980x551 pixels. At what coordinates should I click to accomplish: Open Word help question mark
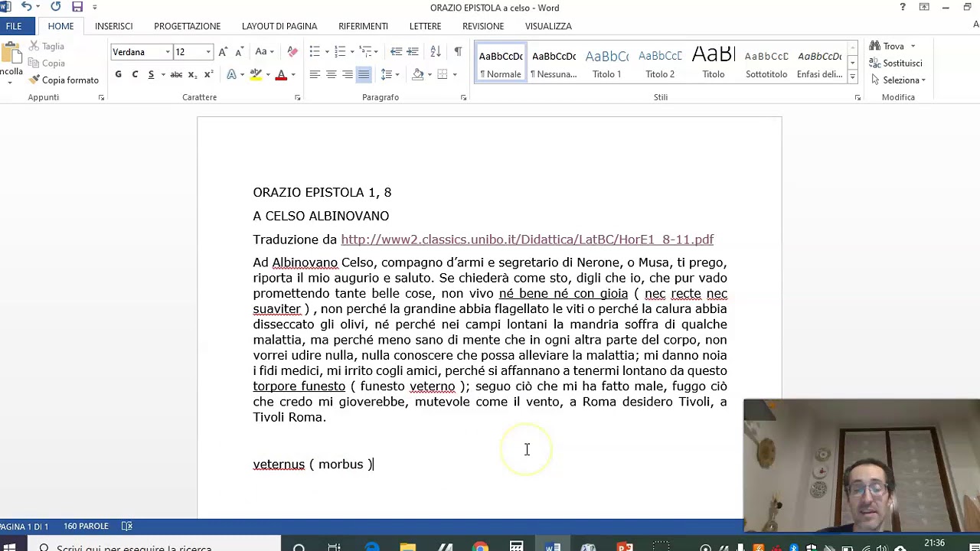click(903, 7)
